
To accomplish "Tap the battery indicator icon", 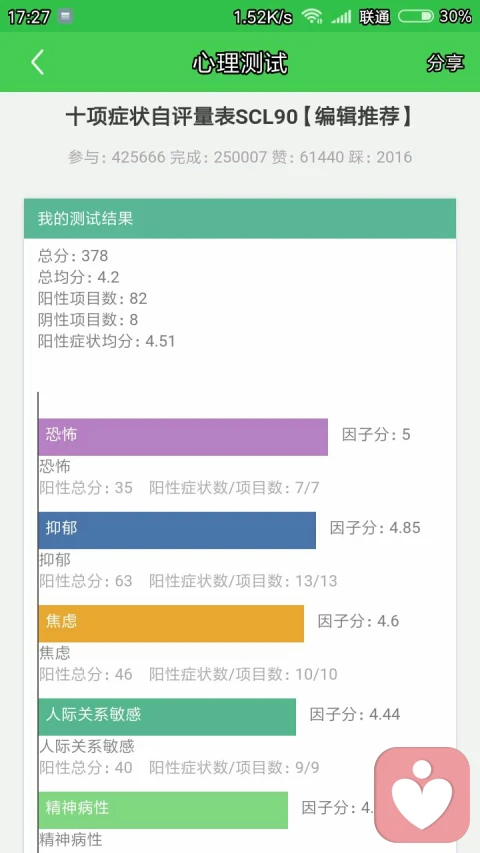I will 415,16.
